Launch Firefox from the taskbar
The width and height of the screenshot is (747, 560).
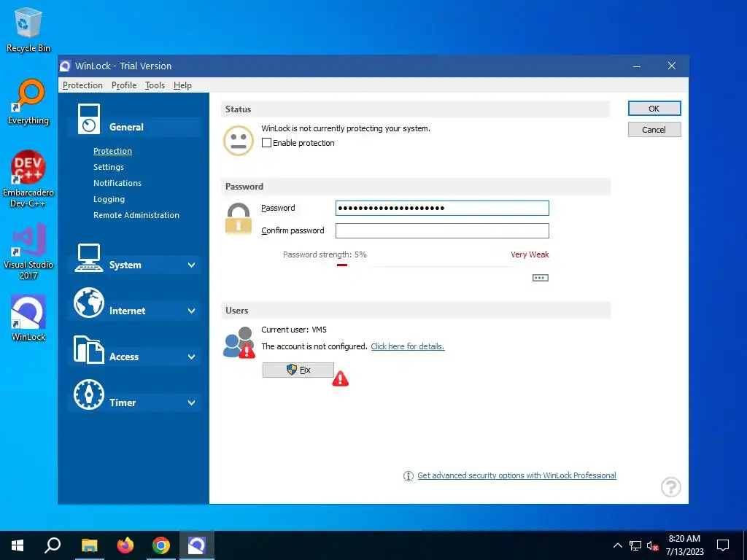(125, 545)
